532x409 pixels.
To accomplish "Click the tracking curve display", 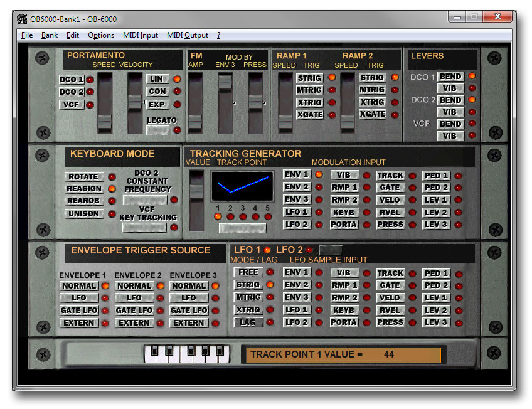I will tap(242, 186).
